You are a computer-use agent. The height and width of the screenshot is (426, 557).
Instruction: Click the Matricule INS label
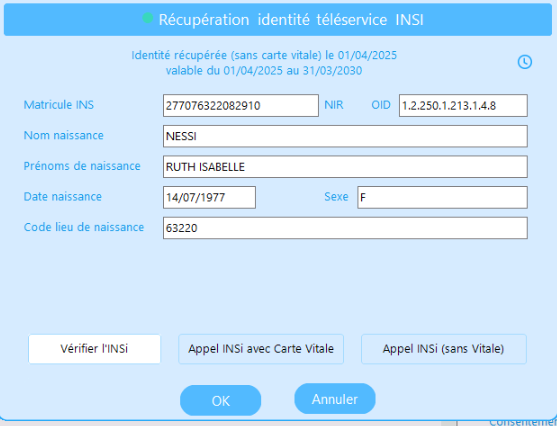59,105
